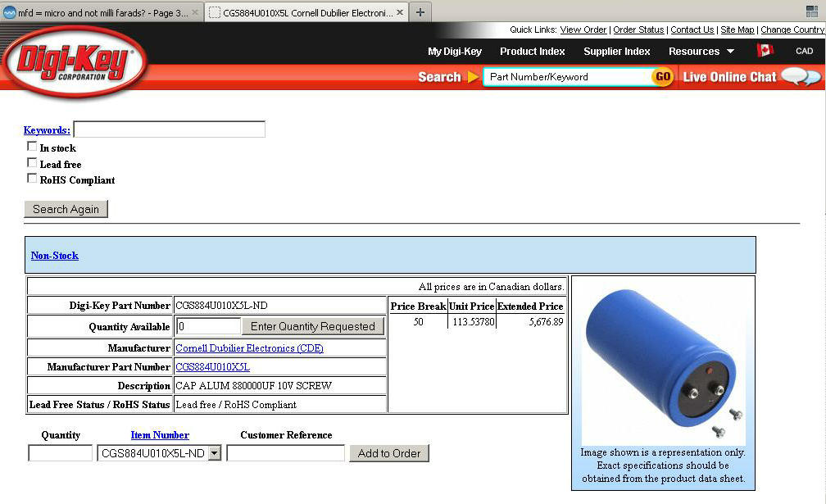The height and width of the screenshot is (504, 826).
Task: Open the Product Index menu item
Action: click(532, 51)
